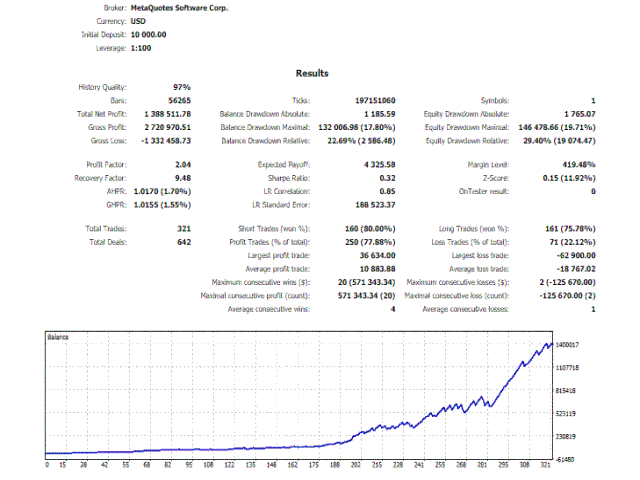Click chart axis label 815418
This screenshot has height=480, width=640.
[566, 391]
